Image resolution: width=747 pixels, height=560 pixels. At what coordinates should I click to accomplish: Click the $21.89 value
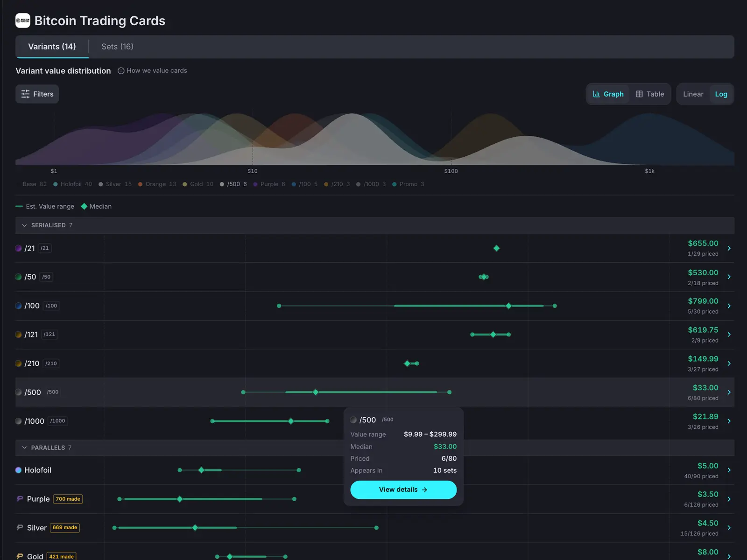click(x=705, y=417)
